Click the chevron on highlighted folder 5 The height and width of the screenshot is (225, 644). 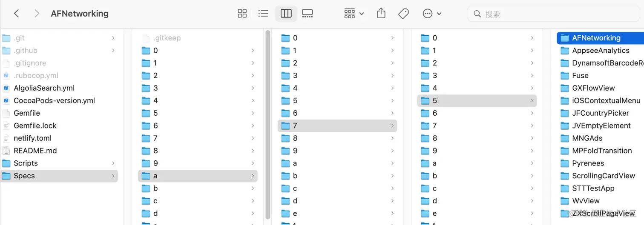point(532,100)
